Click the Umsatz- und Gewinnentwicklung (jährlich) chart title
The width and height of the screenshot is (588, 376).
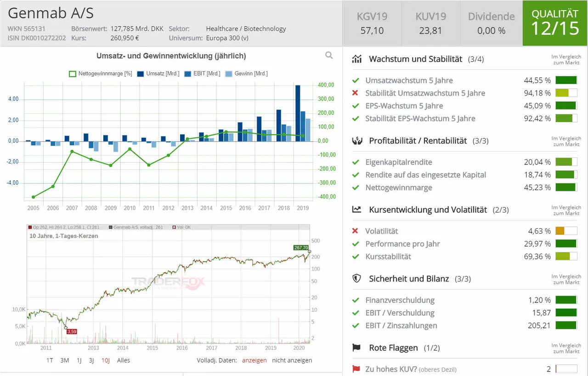coord(171,56)
